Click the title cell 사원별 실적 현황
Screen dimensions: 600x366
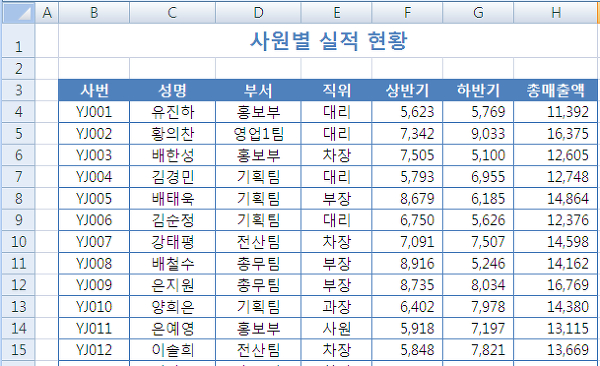coord(328,41)
